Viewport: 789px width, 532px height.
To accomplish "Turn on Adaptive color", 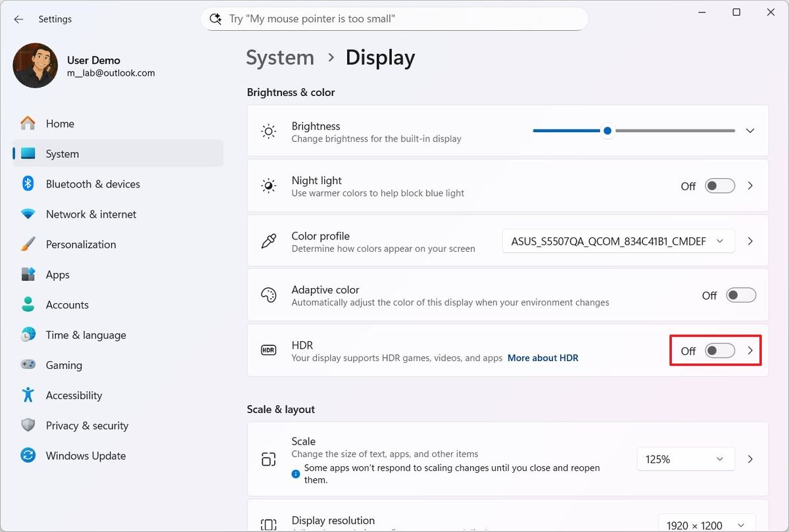I will click(740, 295).
